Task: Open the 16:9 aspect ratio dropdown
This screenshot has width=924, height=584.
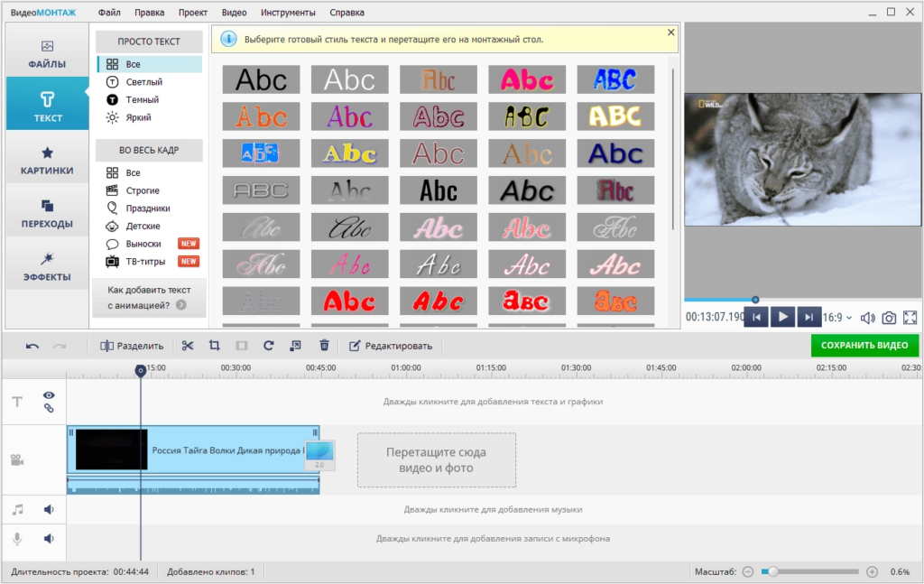Action: [x=837, y=318]
